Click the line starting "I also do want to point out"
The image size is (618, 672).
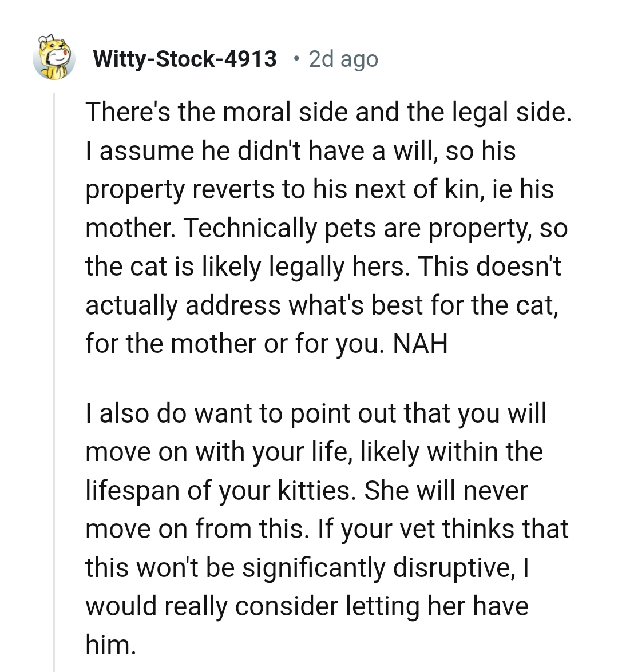pos(316,413)
